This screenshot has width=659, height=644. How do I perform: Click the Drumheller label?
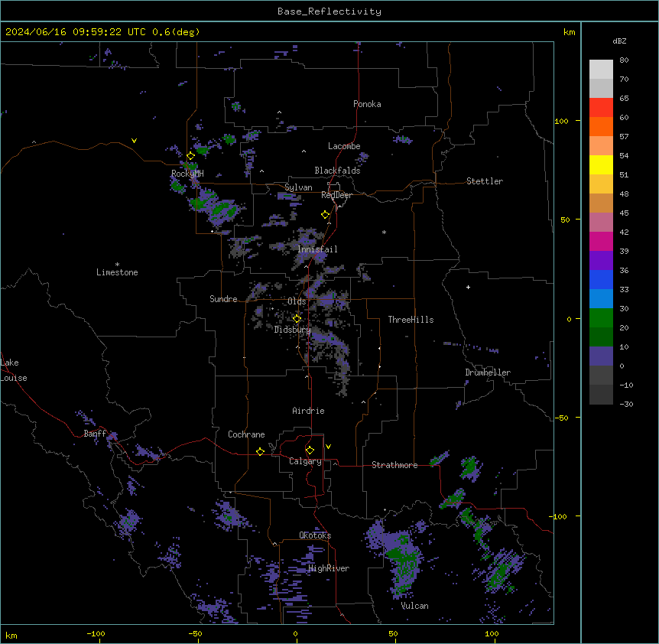pos(488,372)
